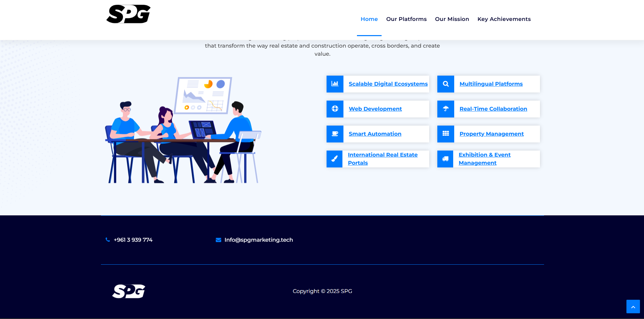
Task: Click the Info@spgmarketing.tech email address
Action: 259,240
